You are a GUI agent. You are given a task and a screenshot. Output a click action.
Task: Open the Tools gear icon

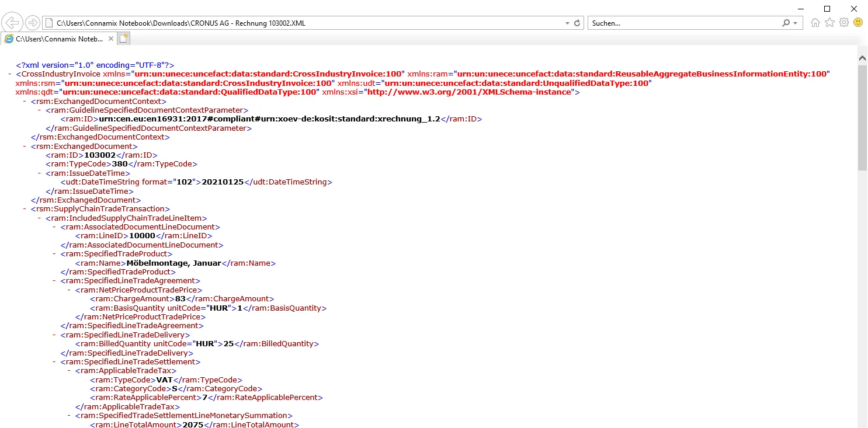point(843,23)
